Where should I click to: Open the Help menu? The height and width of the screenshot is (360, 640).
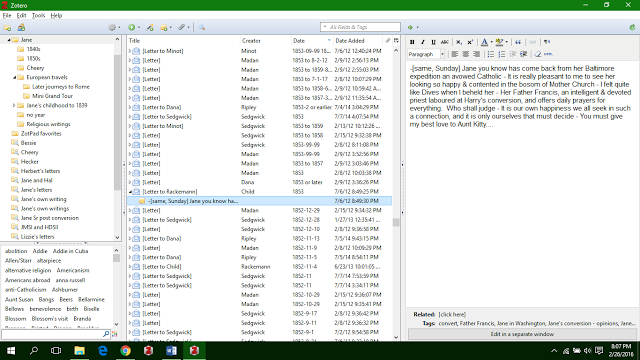[56, 16]
